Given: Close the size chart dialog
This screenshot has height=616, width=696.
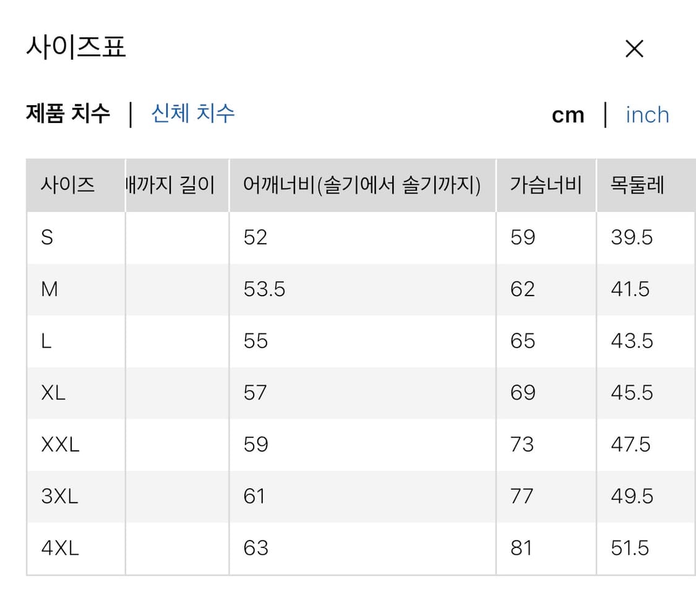Looking at the screenshot, I should point(634,48).
